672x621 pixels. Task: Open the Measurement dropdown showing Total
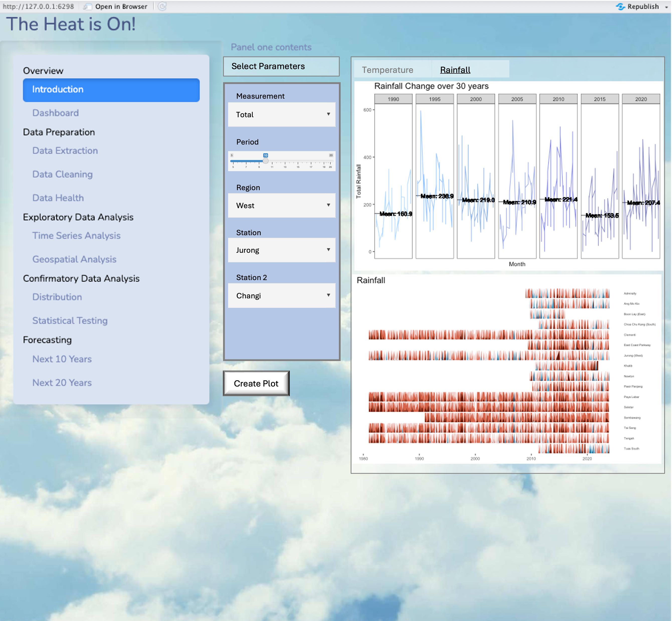tap(281, 114)
